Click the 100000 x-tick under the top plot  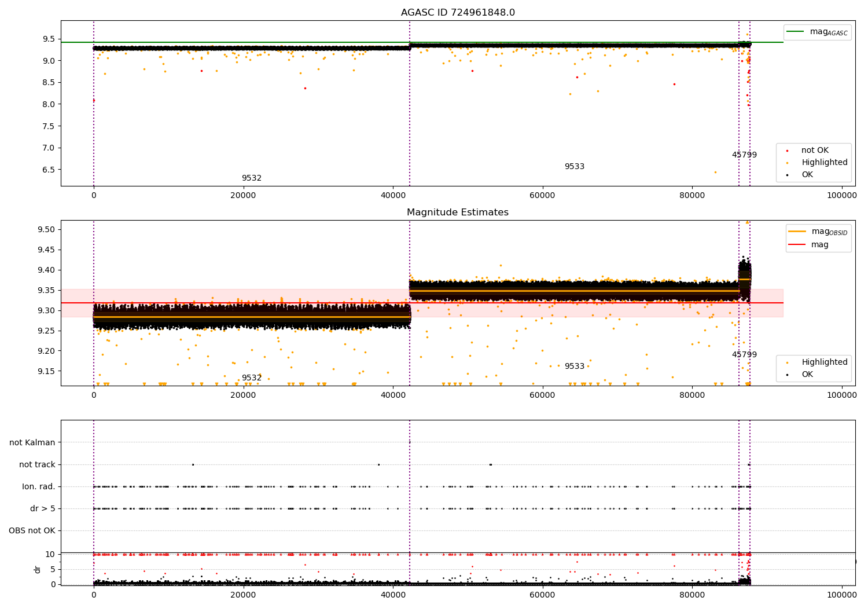841,196
